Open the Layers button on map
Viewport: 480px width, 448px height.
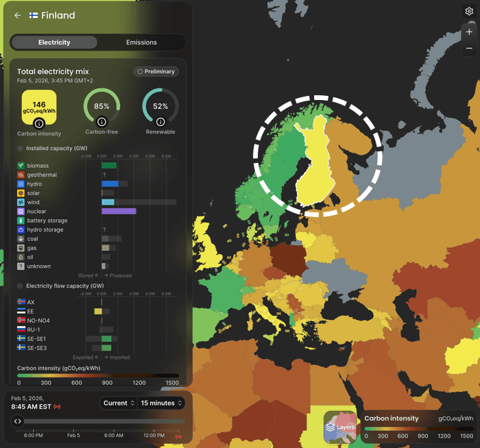click(340, 426)
